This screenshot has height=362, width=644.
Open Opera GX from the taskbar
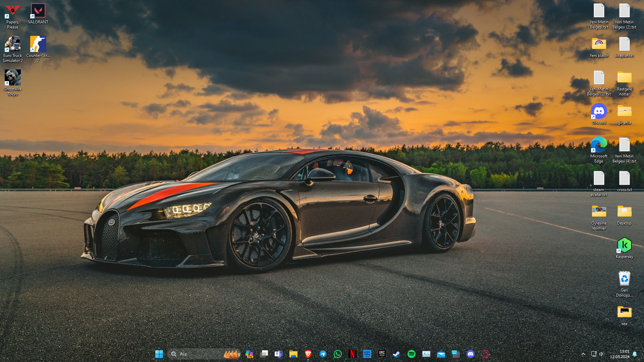point(485,354)
